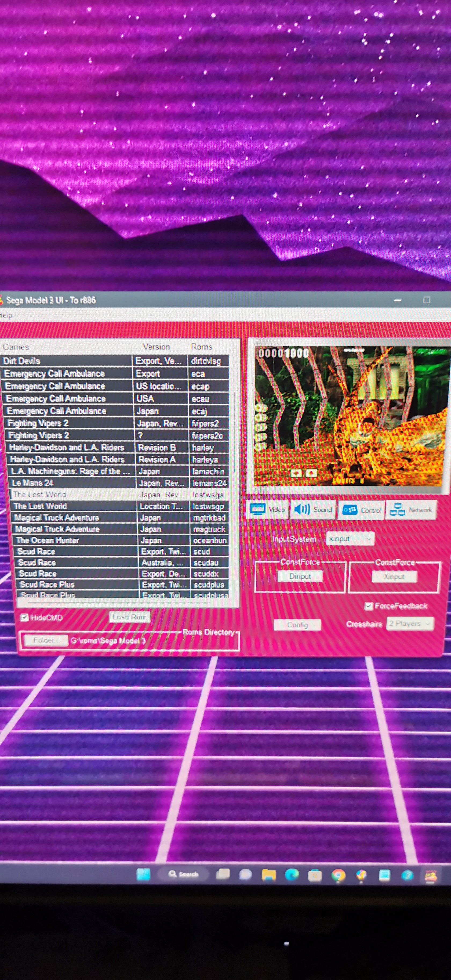Open the Windows Start menu
Image resolution: width=451 pixels, height=980 pixels.
pos(143,874)
